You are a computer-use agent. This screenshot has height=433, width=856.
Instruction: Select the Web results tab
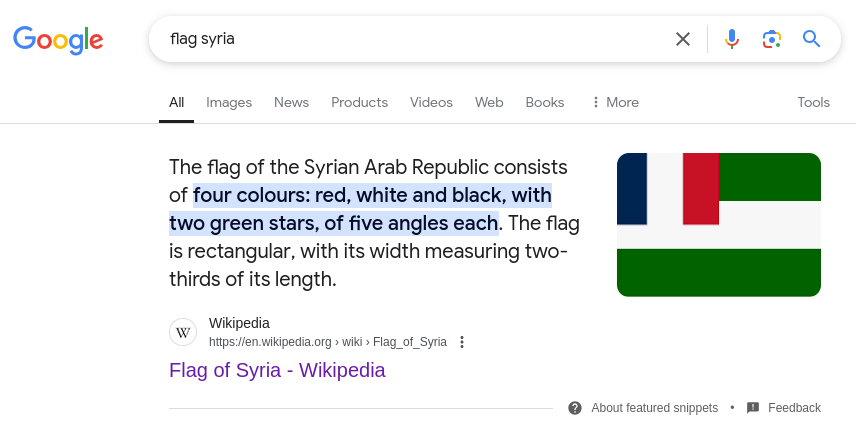(489, 102)
